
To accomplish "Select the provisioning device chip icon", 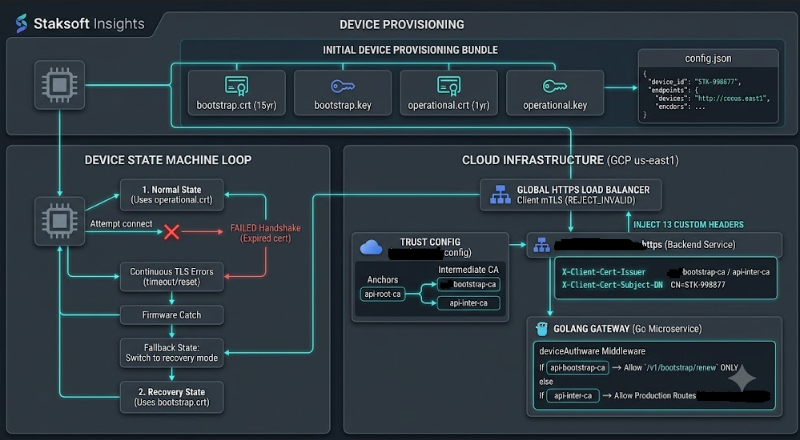I will point(59,85).
